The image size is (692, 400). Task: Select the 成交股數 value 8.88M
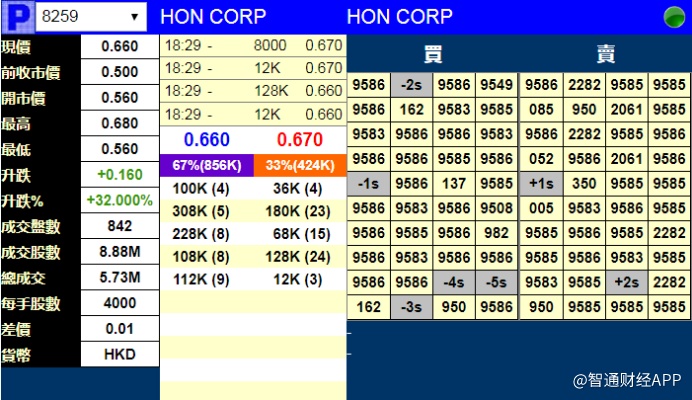[120, 252]
